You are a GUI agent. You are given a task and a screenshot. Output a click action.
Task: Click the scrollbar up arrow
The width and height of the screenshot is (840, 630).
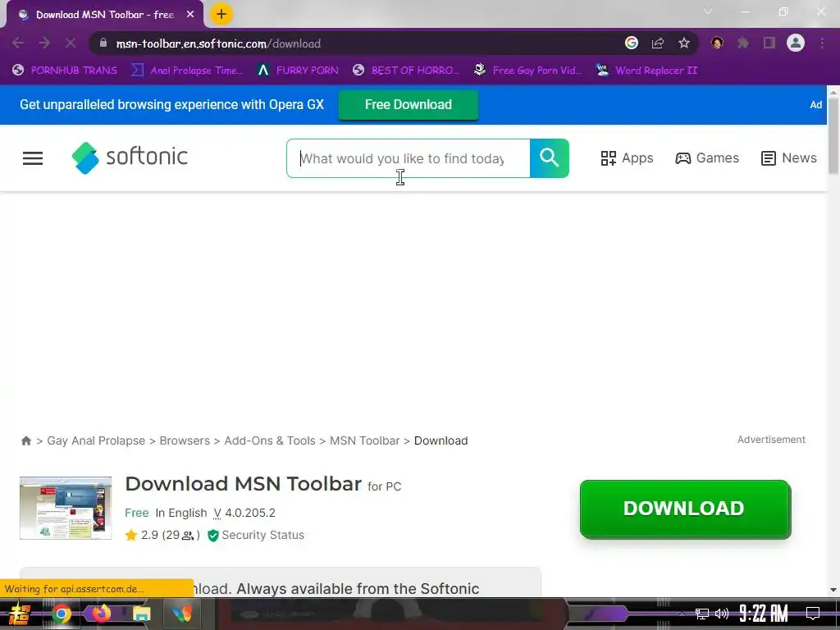(833, 92)
